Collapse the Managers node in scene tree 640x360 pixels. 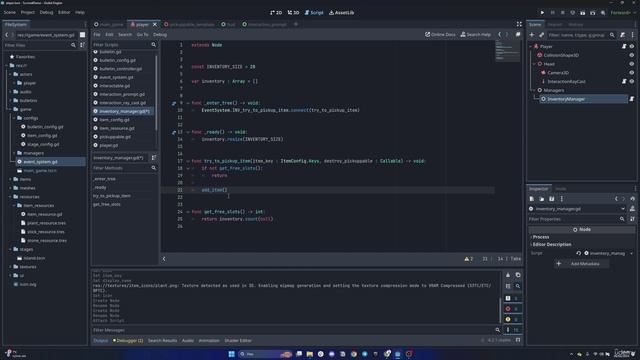(x=534, y=90)
